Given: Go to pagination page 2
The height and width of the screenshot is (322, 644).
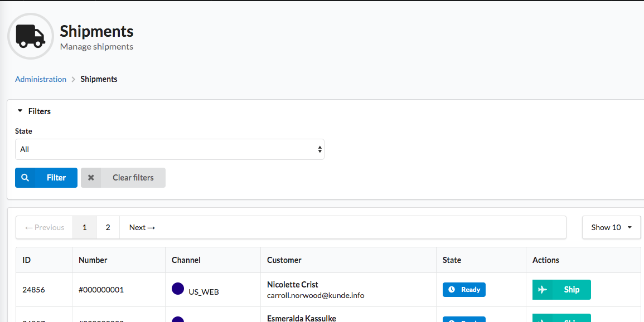Looking at the screenshot, I should click(x=108, y=227).
